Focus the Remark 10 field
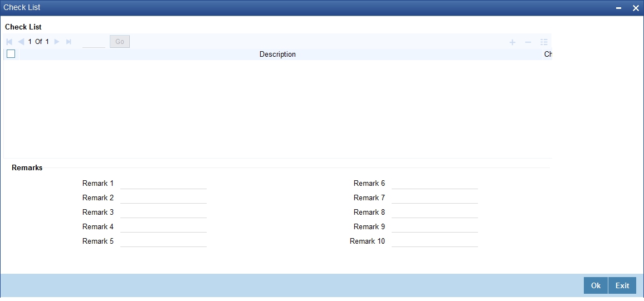 point(435,241)
